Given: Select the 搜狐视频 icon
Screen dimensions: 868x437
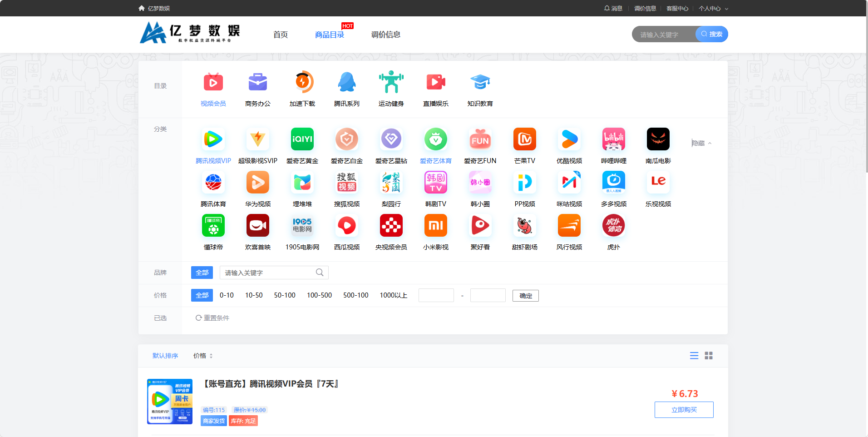Looking at the screenshot, I should point(347,183).
